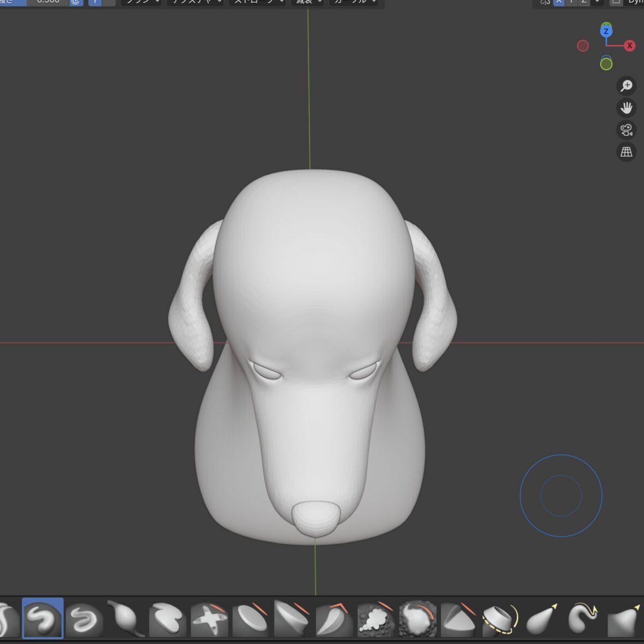Image resolution: width=644 pixels, height=644 pixels.
Task: Click the pan hand viewport button
Action: tap(626, 108)
